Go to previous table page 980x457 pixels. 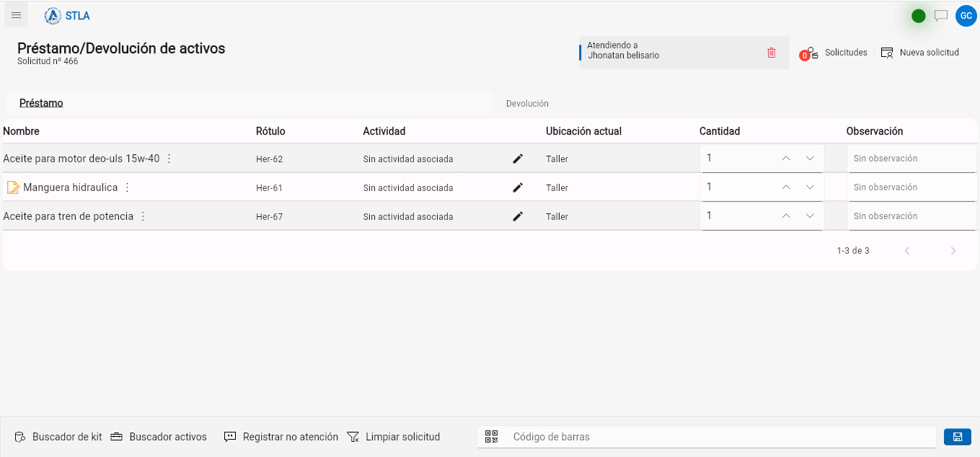point(907,251)
